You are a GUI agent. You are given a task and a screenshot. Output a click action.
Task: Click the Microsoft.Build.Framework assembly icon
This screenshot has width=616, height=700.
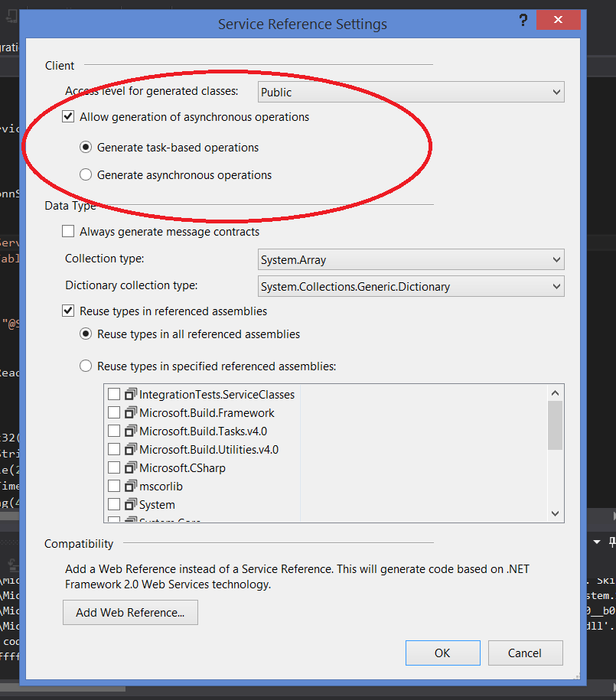130,413
